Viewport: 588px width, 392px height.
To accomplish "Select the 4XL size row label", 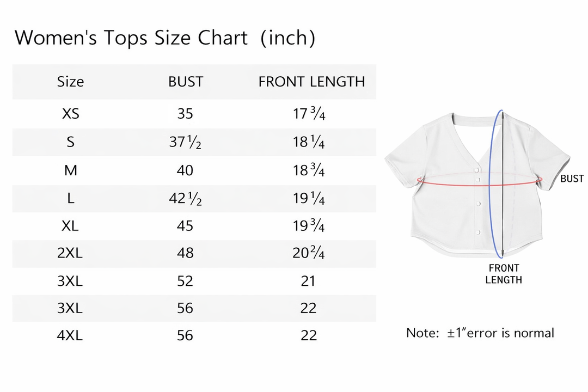I will click(70, 335).
